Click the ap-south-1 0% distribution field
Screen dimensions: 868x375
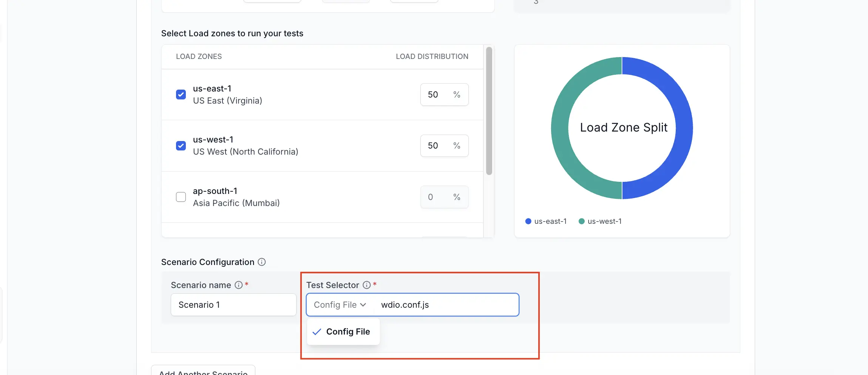(x=444, y=197)
